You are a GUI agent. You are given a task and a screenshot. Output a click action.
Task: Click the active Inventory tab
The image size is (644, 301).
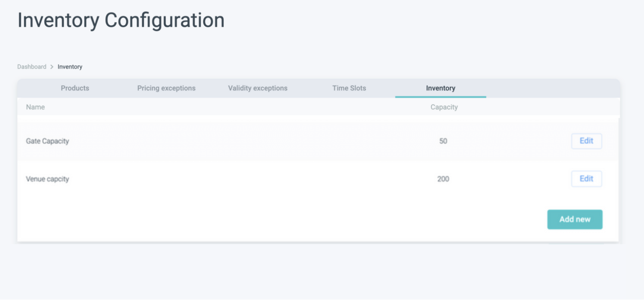click(x=440, y=88)
